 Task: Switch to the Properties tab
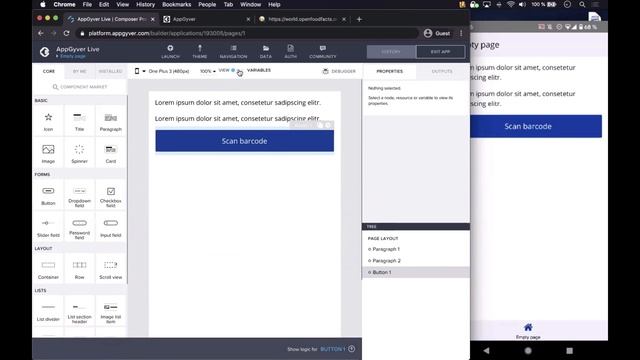(x=389, y=71)
